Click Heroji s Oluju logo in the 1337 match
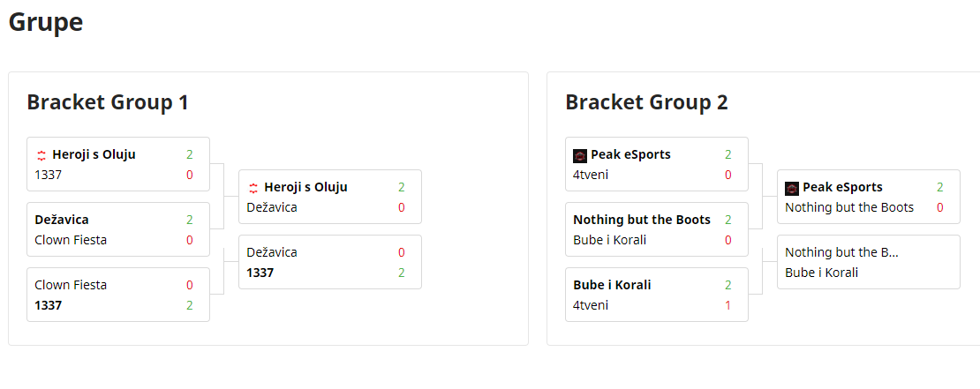 point(41,155)
